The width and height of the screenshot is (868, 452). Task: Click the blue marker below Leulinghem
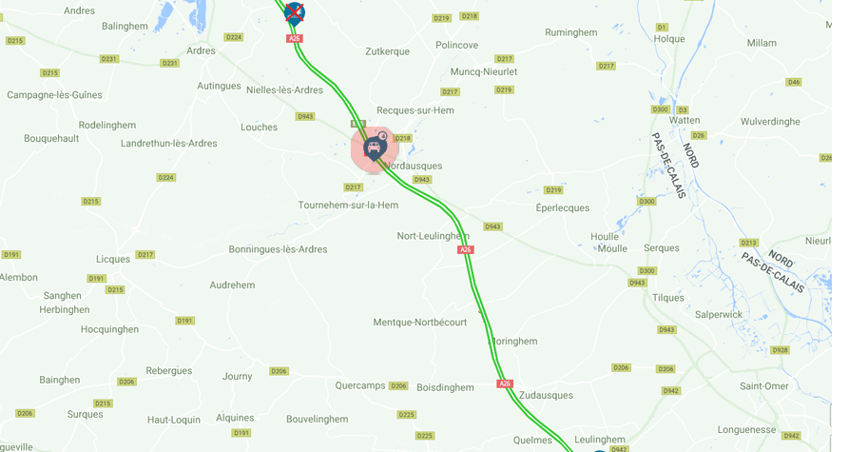(599, 451)
